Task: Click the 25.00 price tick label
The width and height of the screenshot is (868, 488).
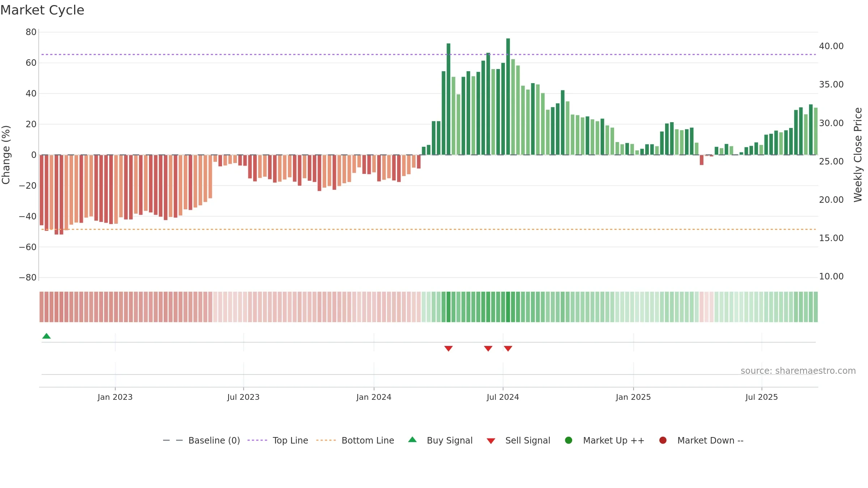Action: pos(831,162)
